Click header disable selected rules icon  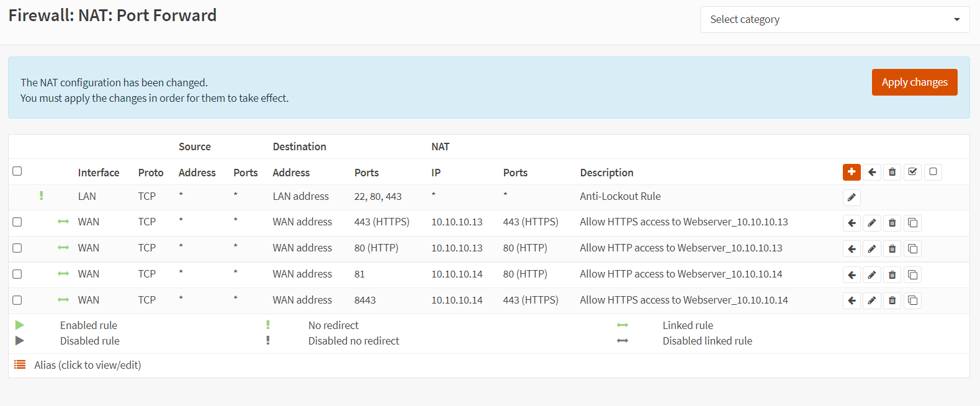point(933,172)
